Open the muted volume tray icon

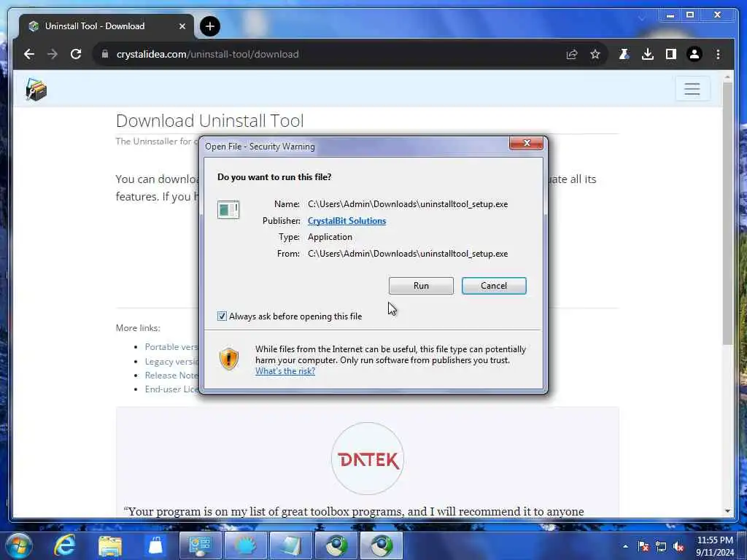[x=678, y=546]
